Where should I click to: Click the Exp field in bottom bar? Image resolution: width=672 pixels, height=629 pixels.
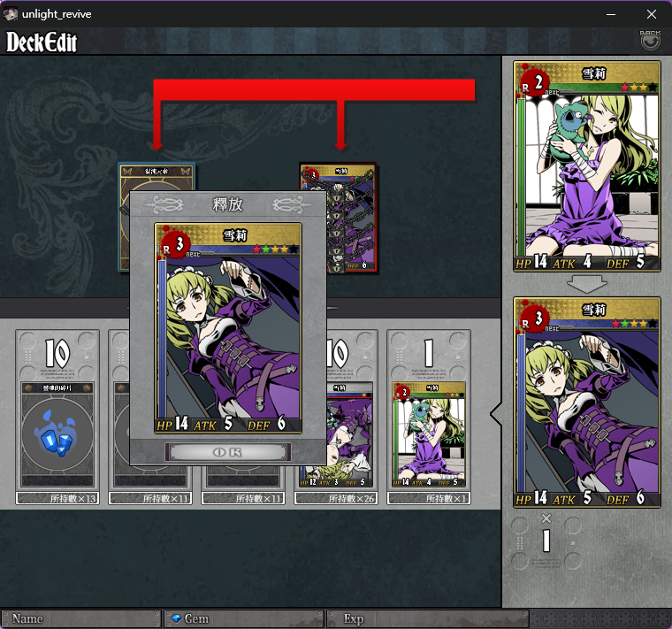tap(428, 618)
